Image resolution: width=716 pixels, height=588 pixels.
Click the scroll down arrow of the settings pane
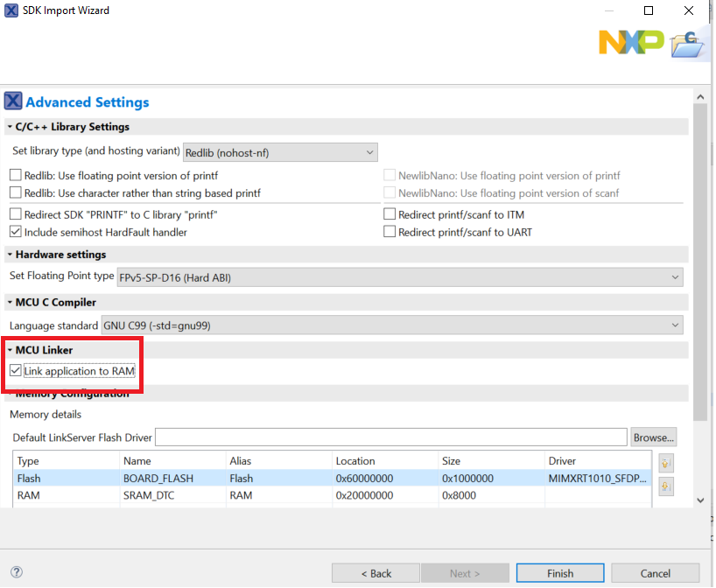700,500
